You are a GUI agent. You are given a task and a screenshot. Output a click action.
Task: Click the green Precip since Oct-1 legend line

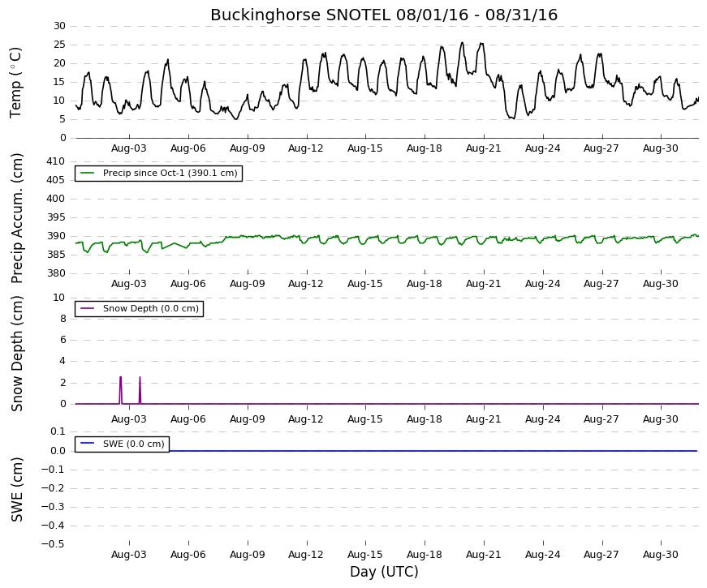click(87, 173)
